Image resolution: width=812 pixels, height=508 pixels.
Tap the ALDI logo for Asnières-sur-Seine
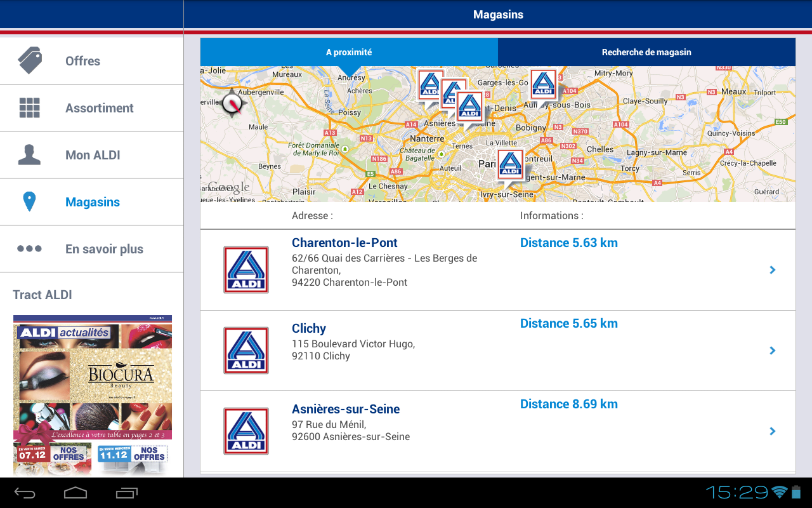tap(246, 431)
